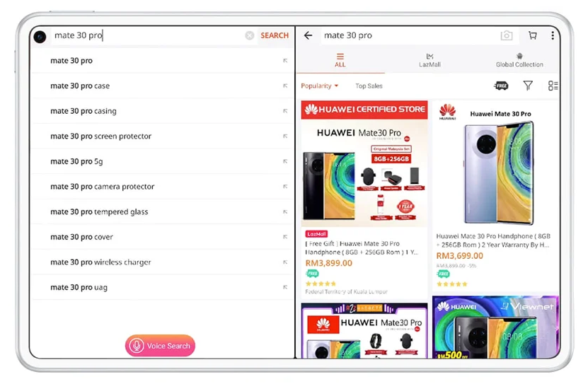Switch product list layout view icon
The height and width of the screenshot is (384, 588).
[553, 86]
